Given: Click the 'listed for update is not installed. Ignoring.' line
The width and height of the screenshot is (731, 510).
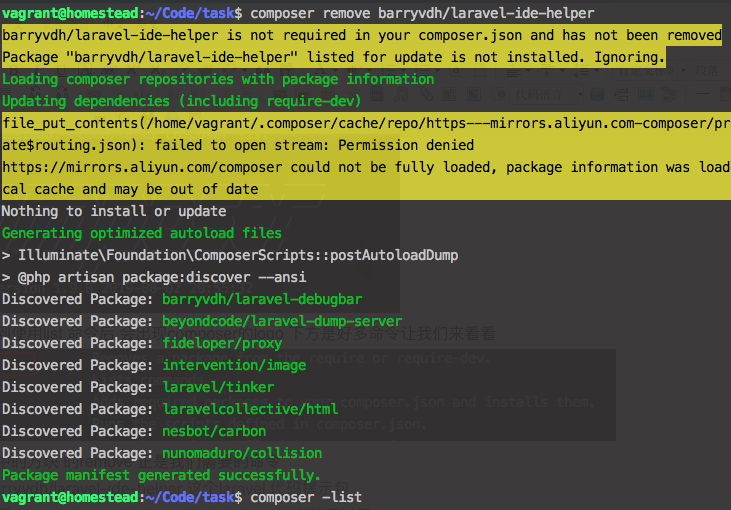Looking at the screenshot, I should click(334, 57).
